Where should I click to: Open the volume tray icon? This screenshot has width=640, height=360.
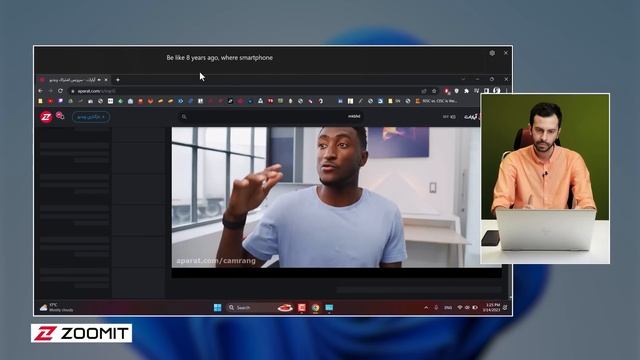pos(467,307)
